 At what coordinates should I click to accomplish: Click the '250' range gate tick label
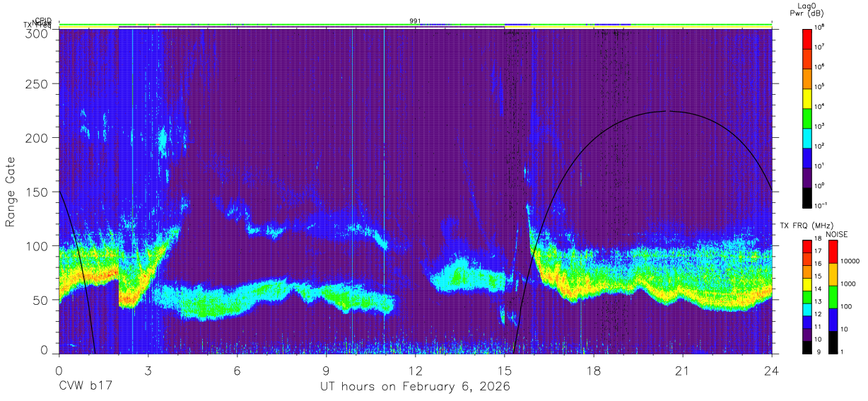pyautogui.click(x=37, y=84)
